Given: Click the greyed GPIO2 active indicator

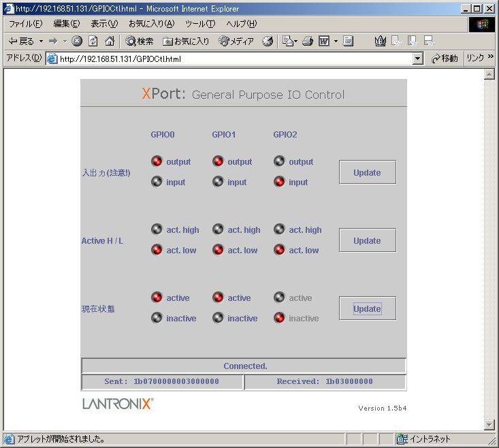Looking at the screenshot, I should pos(279,298).
